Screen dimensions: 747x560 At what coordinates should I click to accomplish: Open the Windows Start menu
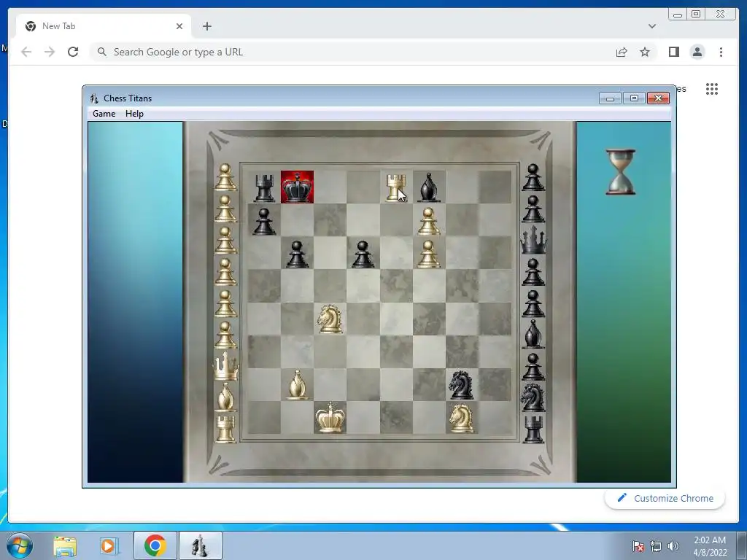click(x=20, y=545)
